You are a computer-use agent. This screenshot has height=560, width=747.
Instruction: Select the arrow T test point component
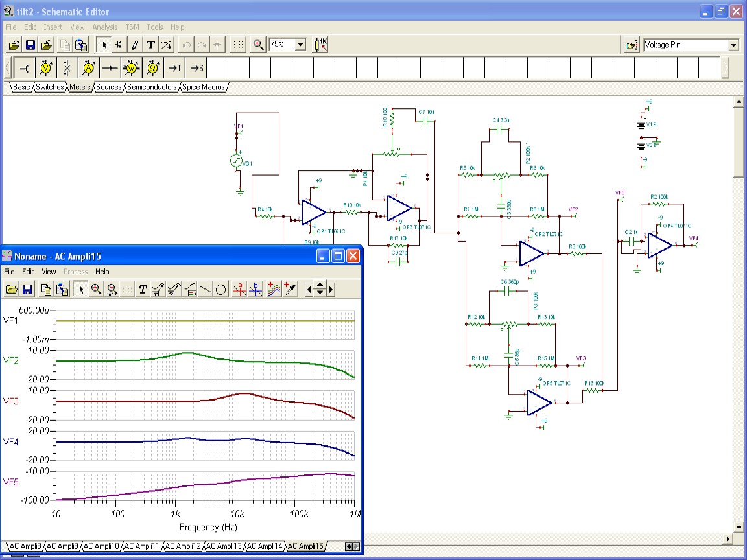[x=175, y=68]
